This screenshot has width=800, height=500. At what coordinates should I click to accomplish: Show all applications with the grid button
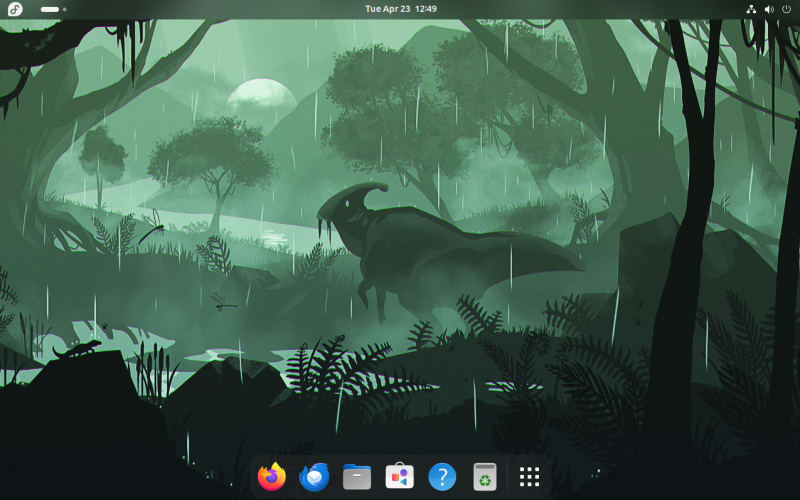pyautogui.click(x=530, y=477)
